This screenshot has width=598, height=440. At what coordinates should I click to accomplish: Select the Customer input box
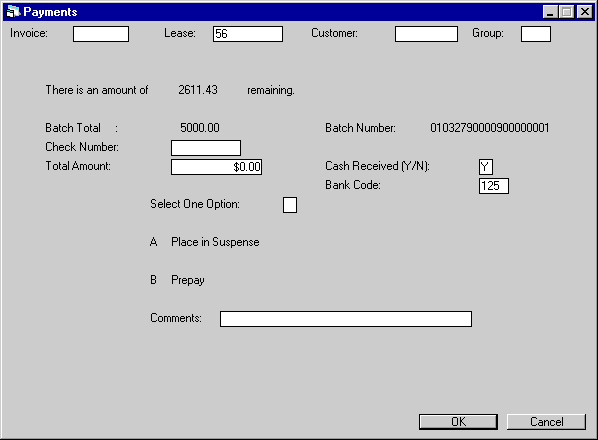coord(426,34)
